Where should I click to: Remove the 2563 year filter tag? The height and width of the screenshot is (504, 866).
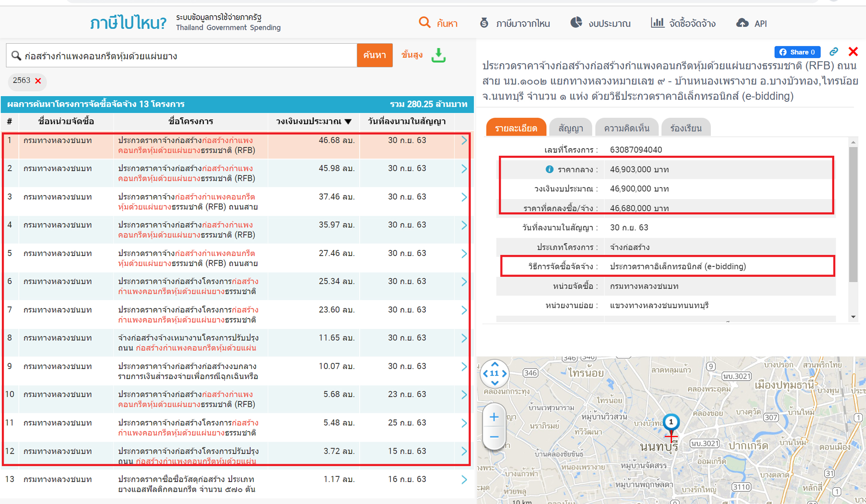coord(38,81)
